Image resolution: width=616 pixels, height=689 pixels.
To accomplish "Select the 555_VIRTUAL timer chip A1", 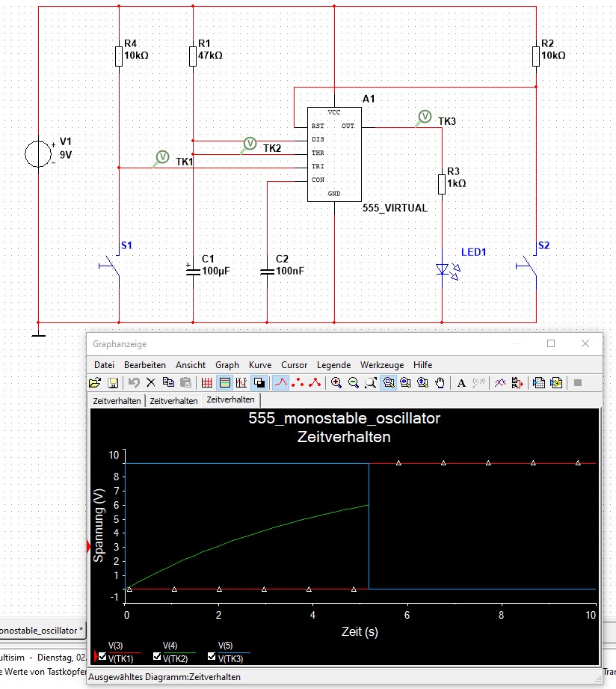I will tap(334, 154).
